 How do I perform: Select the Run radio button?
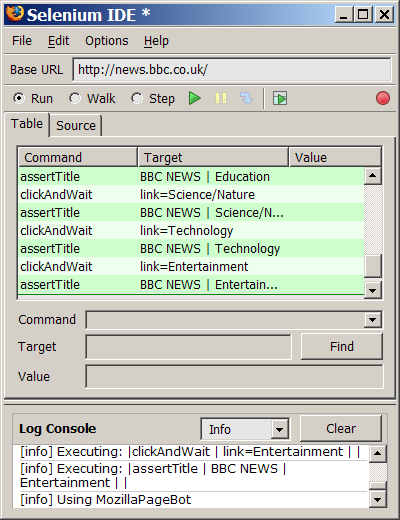(x=19, y=98)
